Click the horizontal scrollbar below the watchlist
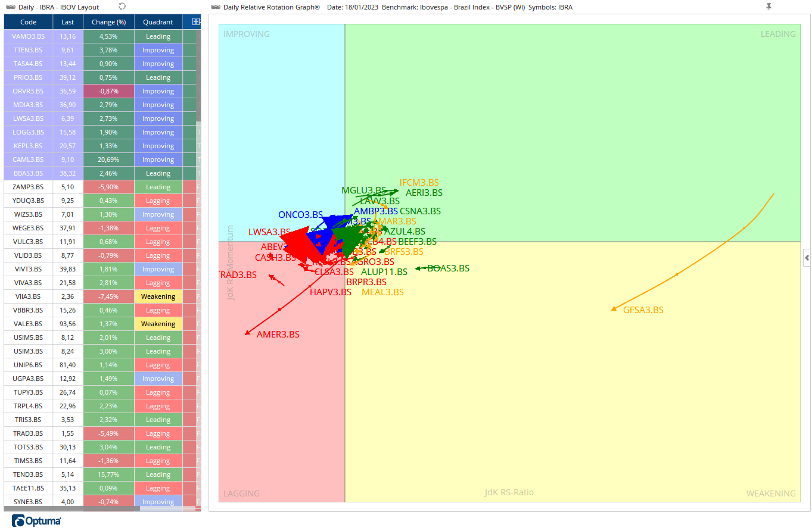The image size is (812, 528). pyautogui.click(x=71, y=508)
